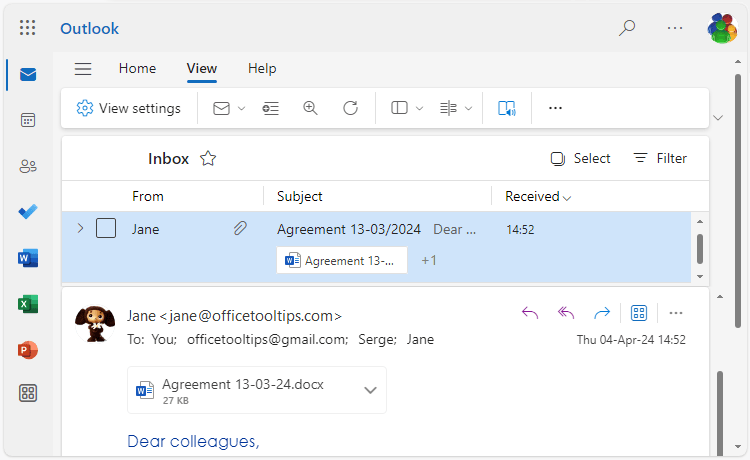Sort by From column header
Image resolution: width=750 pixels, height=460 pixels.
(148, 196)
